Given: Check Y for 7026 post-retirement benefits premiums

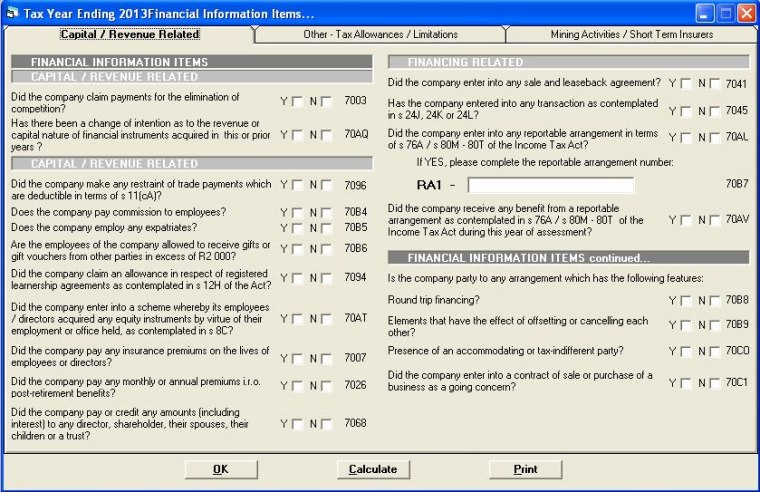Looking at the screenshot, I should click(298, 386).
